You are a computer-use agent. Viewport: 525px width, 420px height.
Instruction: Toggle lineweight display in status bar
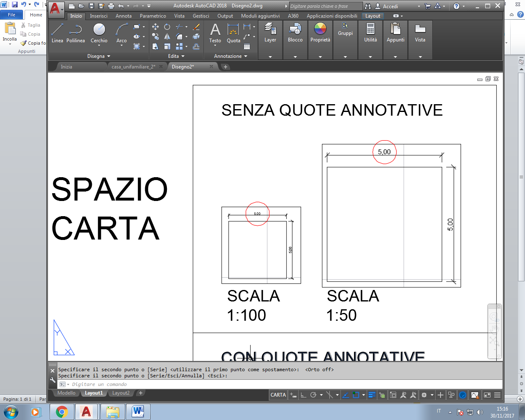pos(372,395)
